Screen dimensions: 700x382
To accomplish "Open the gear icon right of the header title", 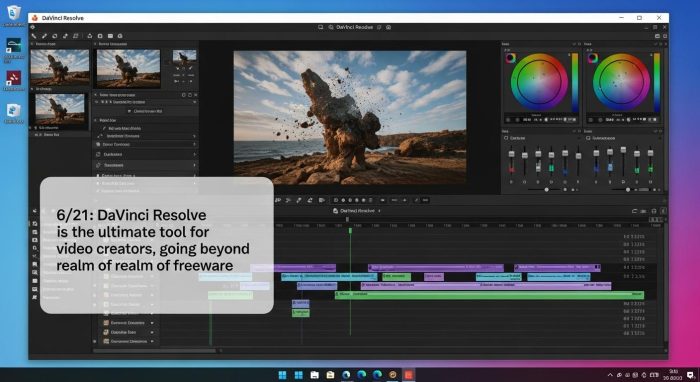I will coord(388,27).
